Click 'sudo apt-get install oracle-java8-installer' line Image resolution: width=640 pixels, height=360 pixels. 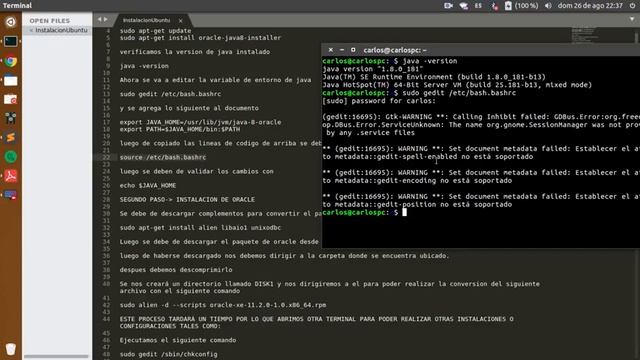pyautogui.click(x=200, y=38)
